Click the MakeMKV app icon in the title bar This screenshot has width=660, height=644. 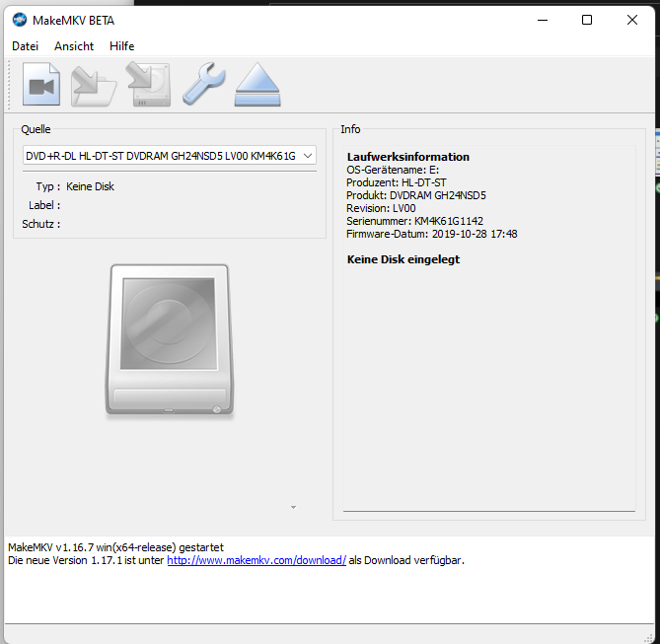point(20,20)
